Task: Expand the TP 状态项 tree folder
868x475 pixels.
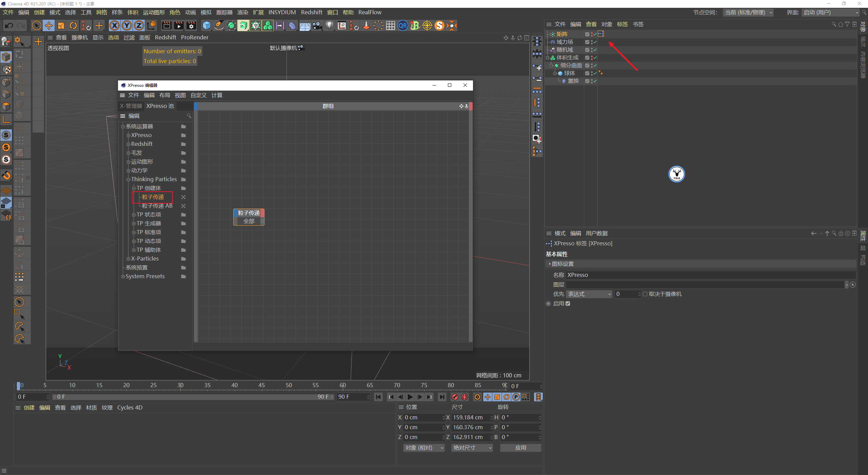Action: point(134,215)
